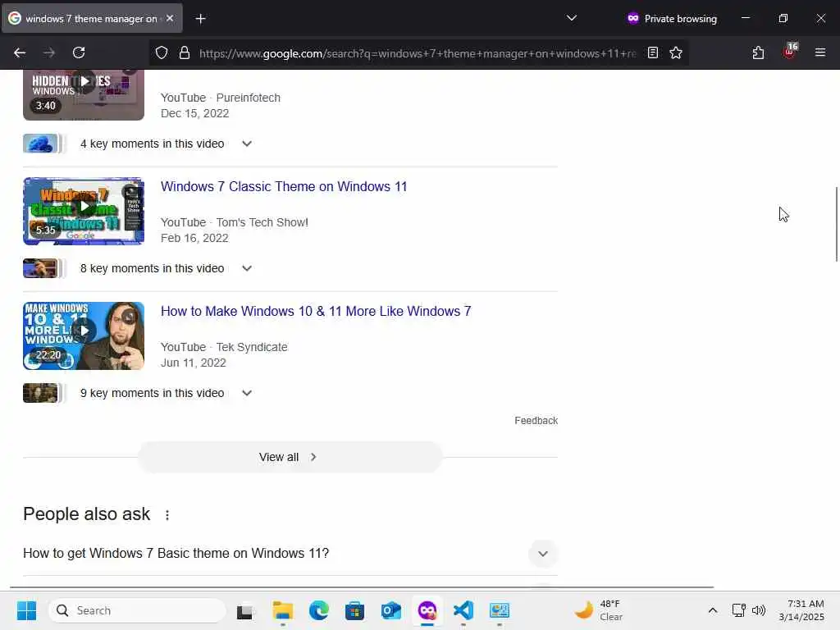Open Outlook from taskbar
The height and width of the screenshot is (630, 840).
pyautogui.click(x=391, y=610)
